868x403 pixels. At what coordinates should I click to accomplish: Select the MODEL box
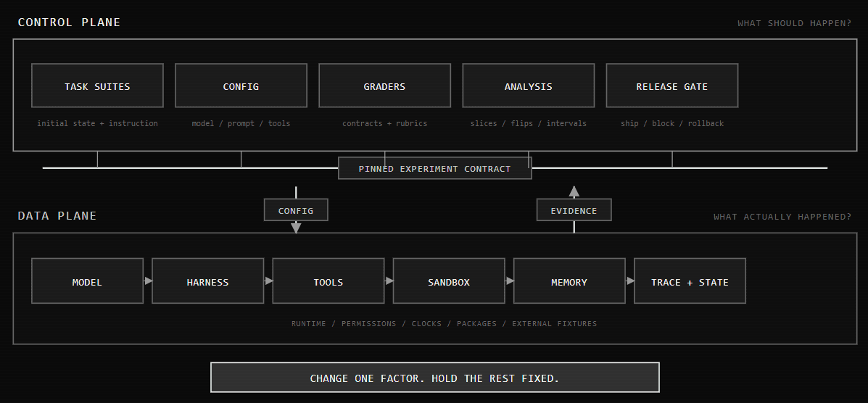pyautogui.click(x=88, y=281)
